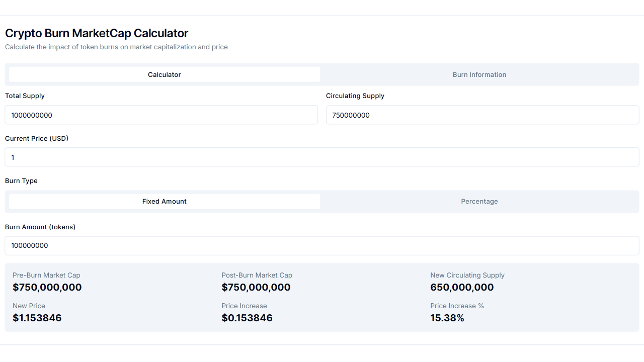644x362 pixels.
Task: Click the Price Increase value
Action: 247,318
